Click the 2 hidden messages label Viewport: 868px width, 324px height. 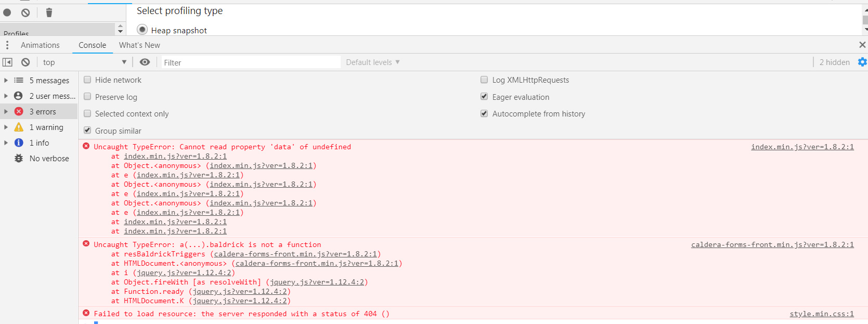[x=834, y=62]
